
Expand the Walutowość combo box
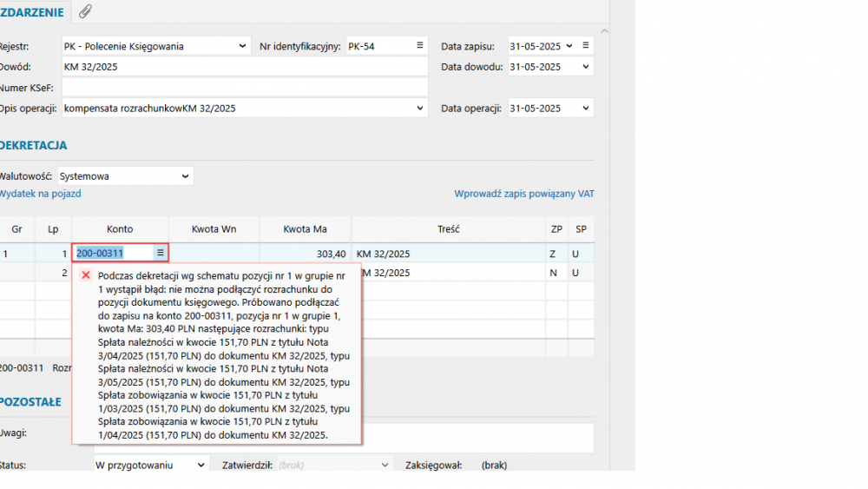185,176
